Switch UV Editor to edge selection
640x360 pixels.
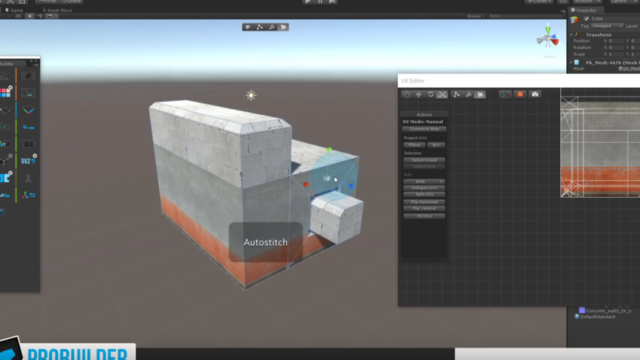(468, 95)
